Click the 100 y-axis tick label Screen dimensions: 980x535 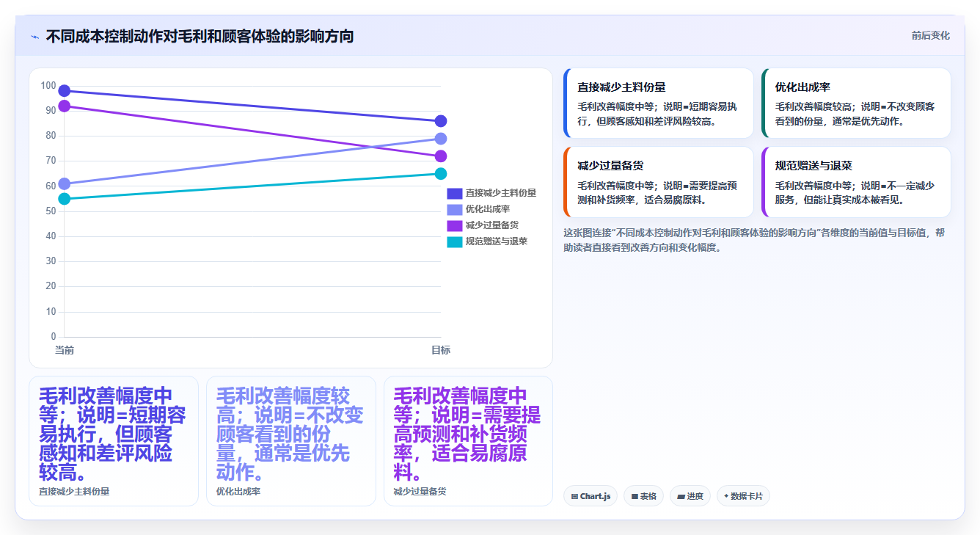(x=48, y=86)
